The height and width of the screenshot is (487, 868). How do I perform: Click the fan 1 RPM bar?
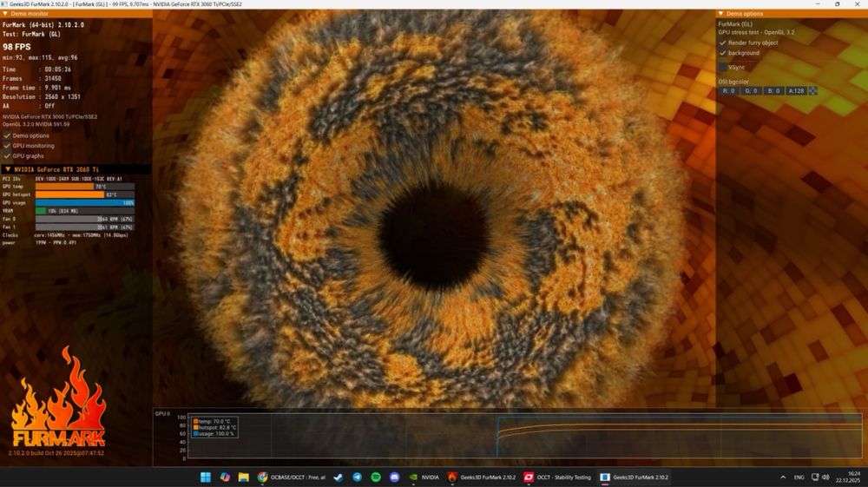[x=85, y=227]
